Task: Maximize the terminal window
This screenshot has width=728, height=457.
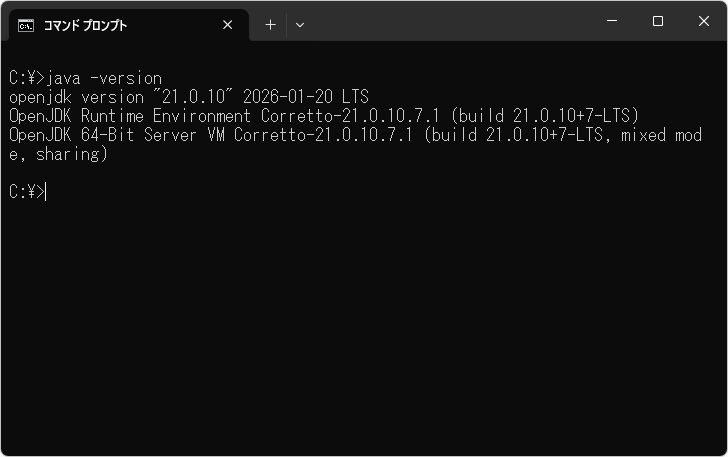Action: click(x=658, y=21)
